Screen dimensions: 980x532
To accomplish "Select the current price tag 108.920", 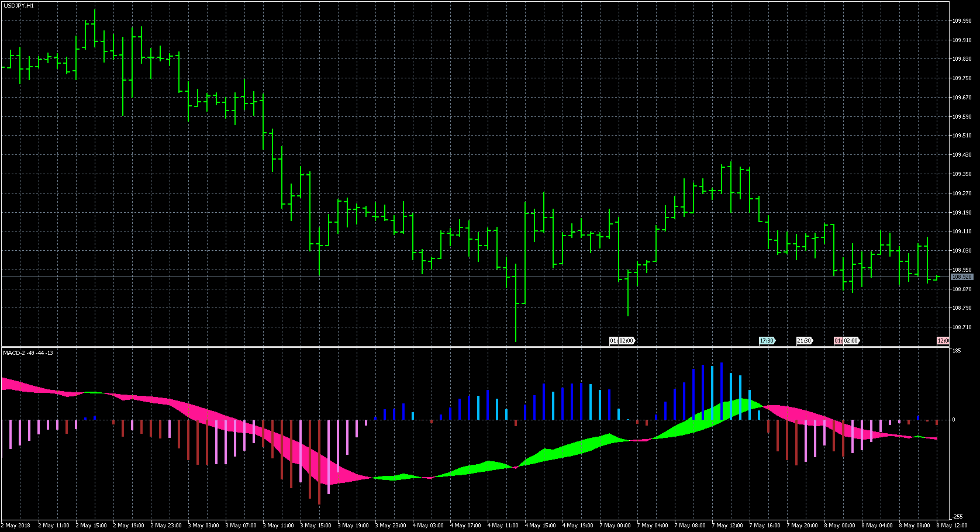I will pos(962,277).
